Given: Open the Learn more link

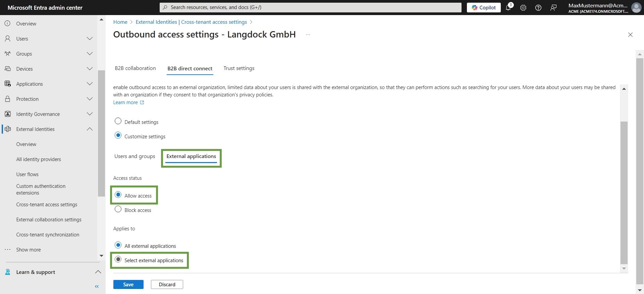Looking at the screenshot, I should (x=125, y=102).
